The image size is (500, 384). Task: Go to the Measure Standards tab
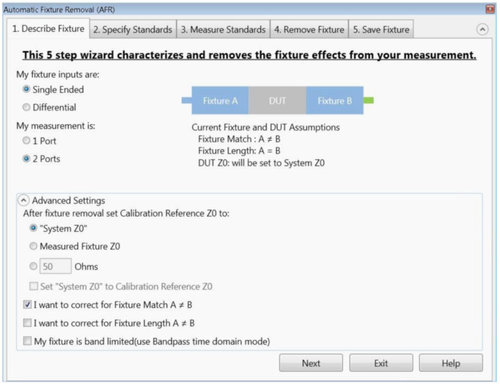tap(223, 30)
